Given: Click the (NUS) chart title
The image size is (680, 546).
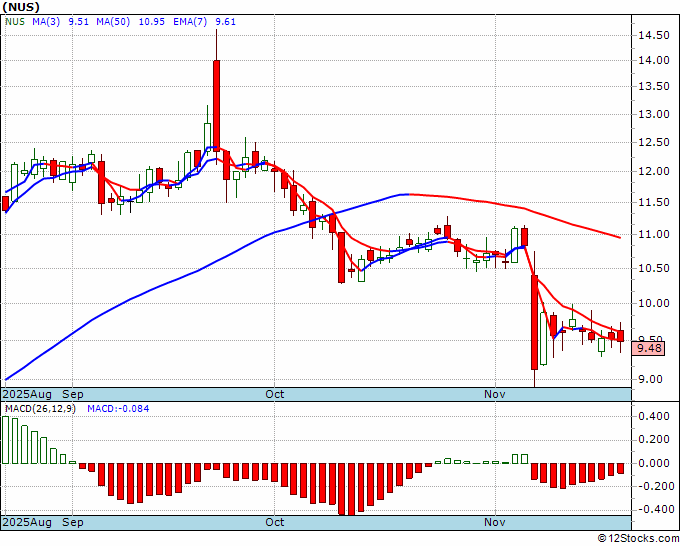Looking at the screenshot, I should [x=21, y=7].
